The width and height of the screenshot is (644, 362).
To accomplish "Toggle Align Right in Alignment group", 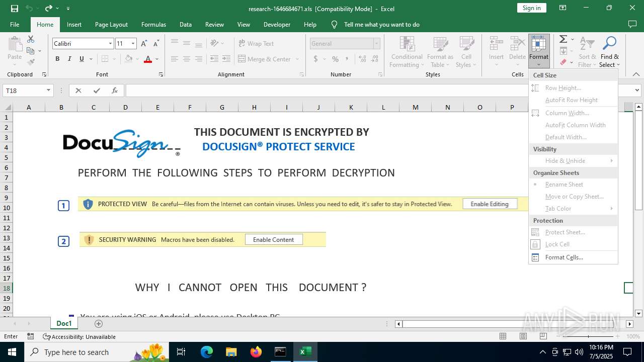I will 199,59.
